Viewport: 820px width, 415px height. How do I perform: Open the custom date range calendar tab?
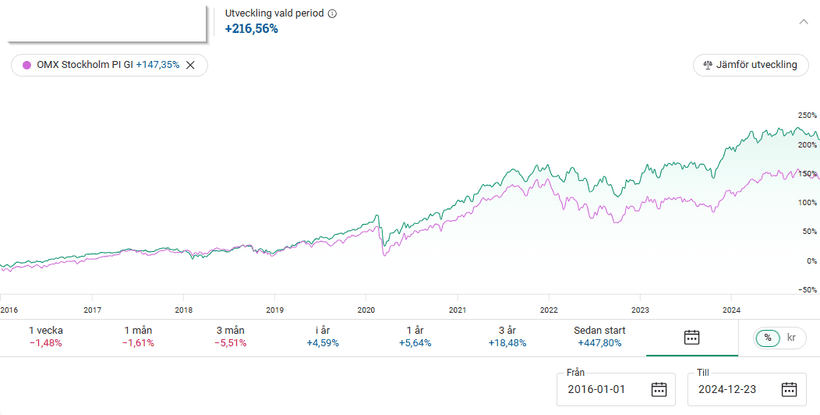click(x=691, y=337)
